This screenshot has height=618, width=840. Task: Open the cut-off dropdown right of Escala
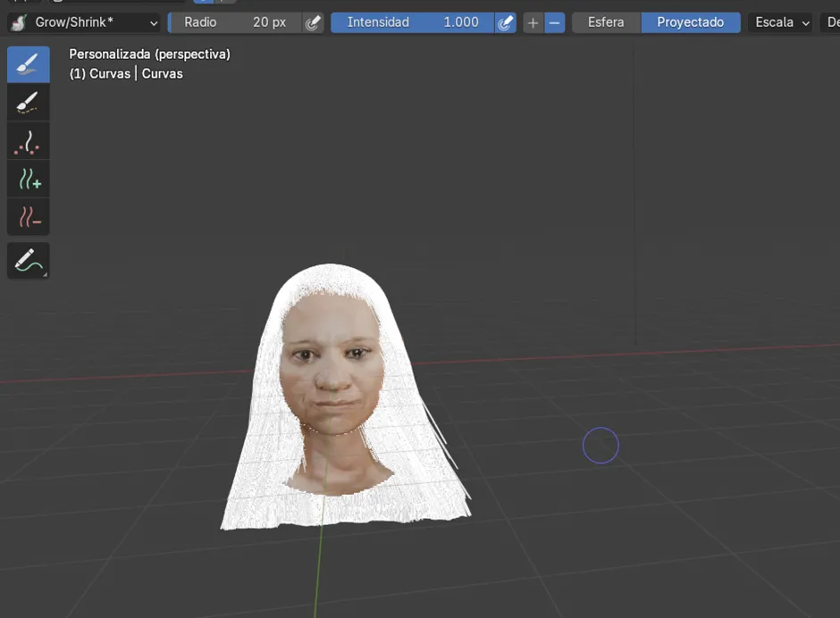(x=830, y=22)
